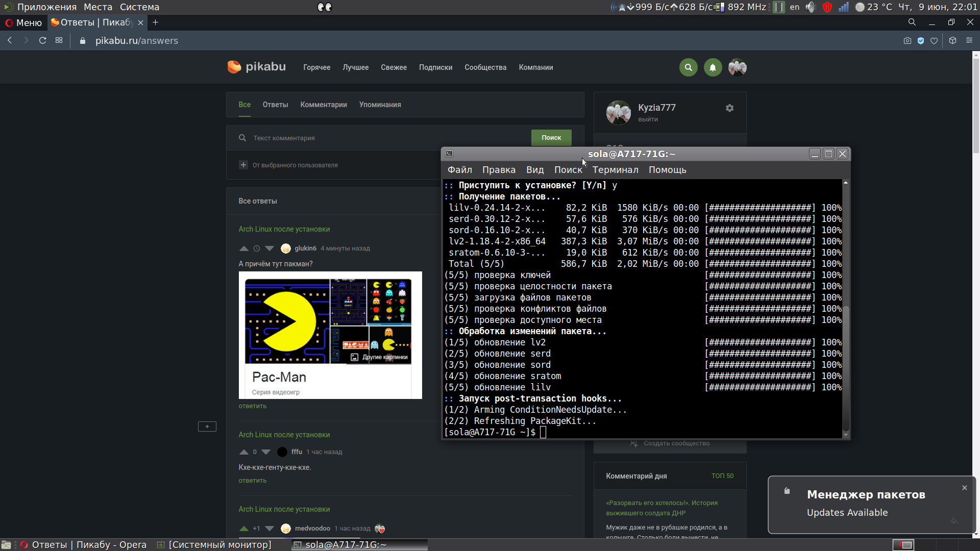980x551 pixels.
Task: Upvote medvoodoo's comment
Action: click(x=243, y=529)
